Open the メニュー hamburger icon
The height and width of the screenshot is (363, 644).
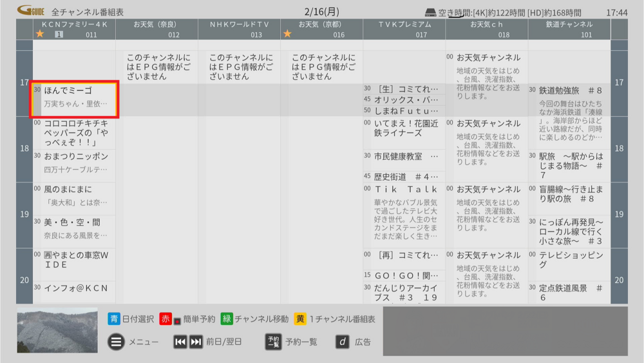116,342
